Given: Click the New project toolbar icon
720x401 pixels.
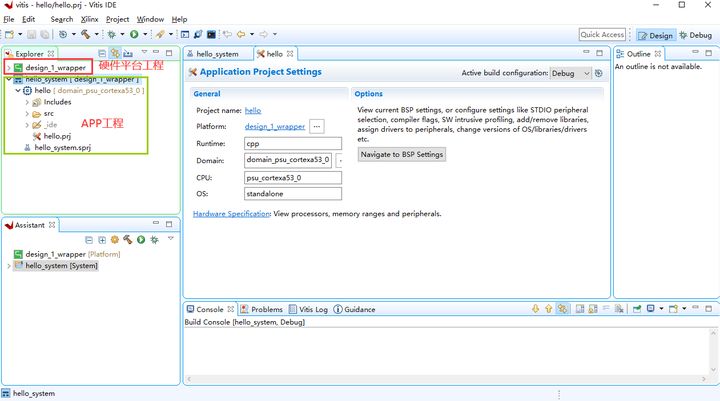Looking at the screenshot, I should [9, 34].
